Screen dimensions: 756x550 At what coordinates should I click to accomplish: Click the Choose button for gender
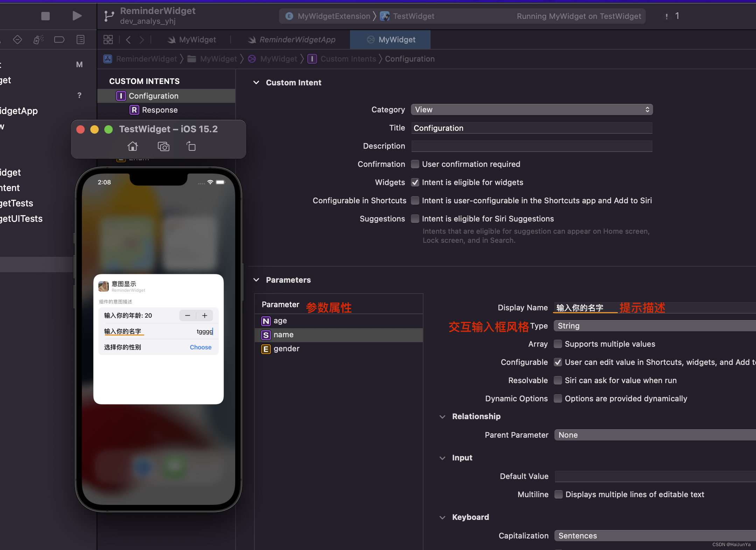(201, 347)
